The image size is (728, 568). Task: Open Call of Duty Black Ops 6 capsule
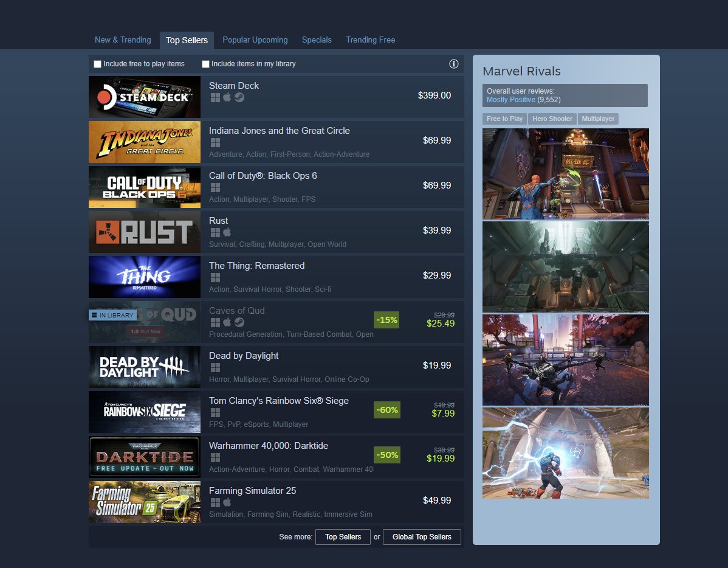[145, 187]
